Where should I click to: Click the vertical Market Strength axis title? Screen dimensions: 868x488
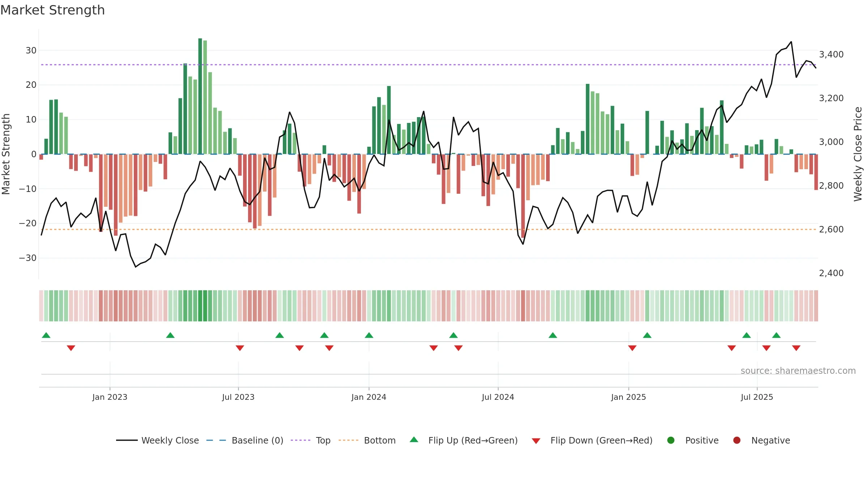pyautogui.click(x=6, y=154)
